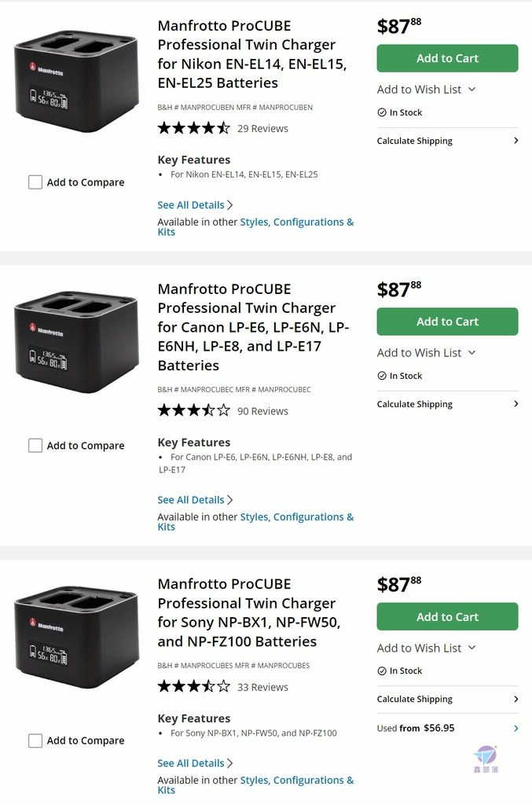The image size is (532, 805).
Task: Click Calculate Shipping arrow for Canon charger
Action: coord(516,404)
